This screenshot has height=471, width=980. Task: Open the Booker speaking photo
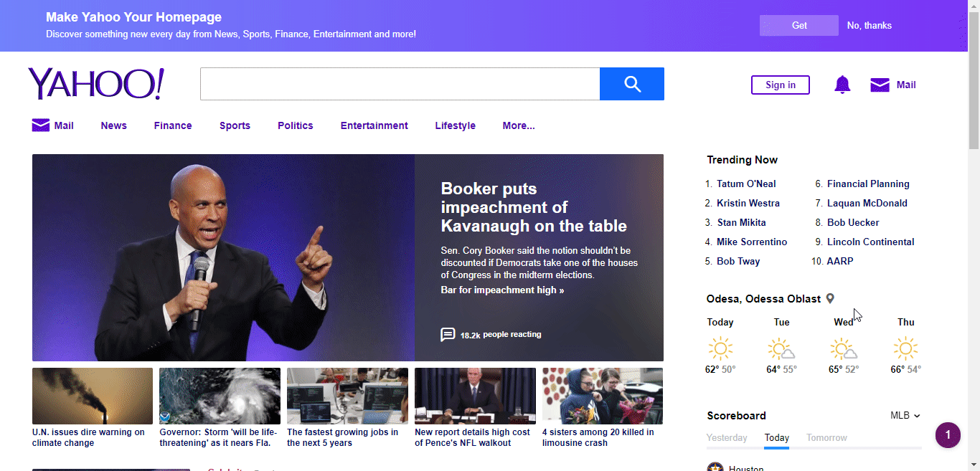tap(223, 257)
